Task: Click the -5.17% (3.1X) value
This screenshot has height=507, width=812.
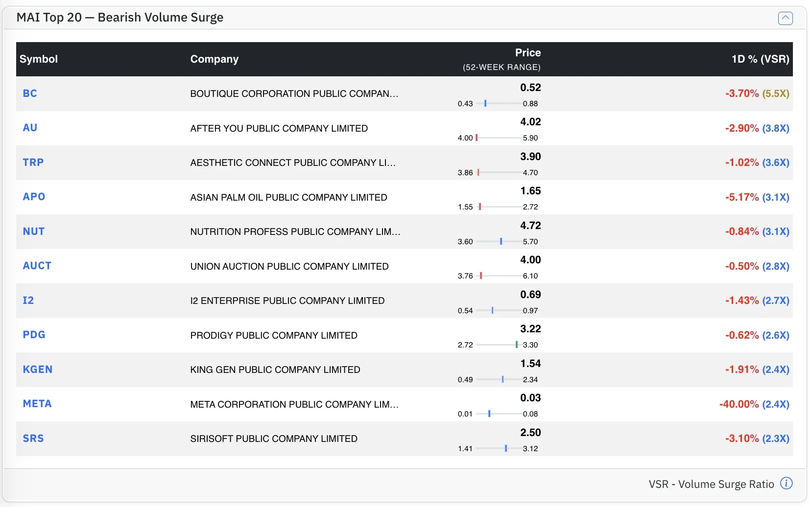Action: tap(757, 197)
